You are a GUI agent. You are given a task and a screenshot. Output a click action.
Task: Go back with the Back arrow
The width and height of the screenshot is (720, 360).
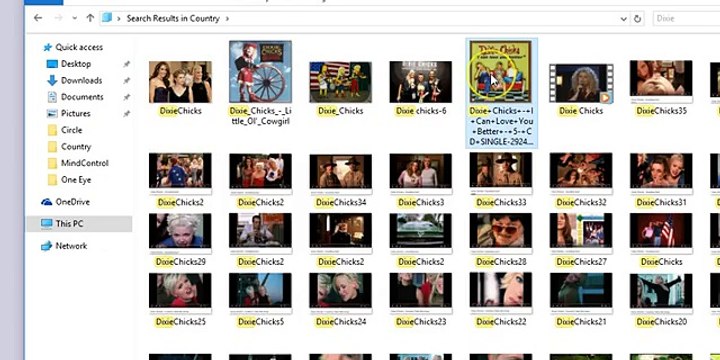pyautogui.click(x=38, y=18)
